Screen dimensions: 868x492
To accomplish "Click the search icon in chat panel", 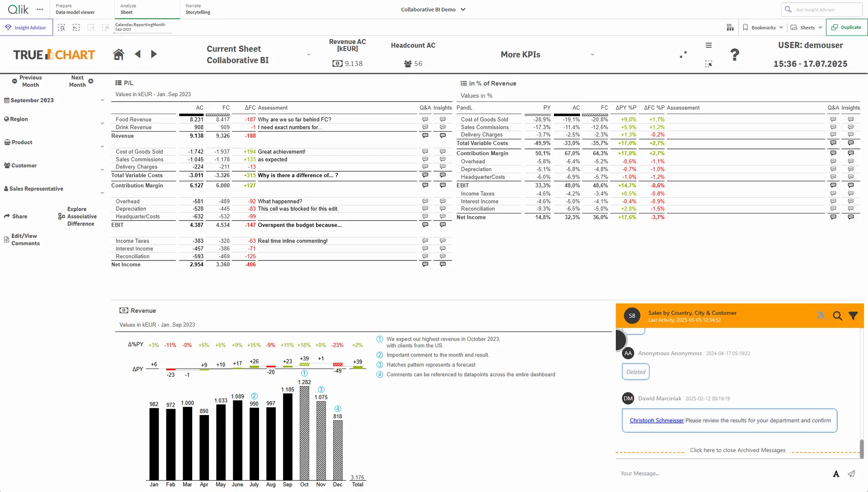I will (x=837, y=316).
